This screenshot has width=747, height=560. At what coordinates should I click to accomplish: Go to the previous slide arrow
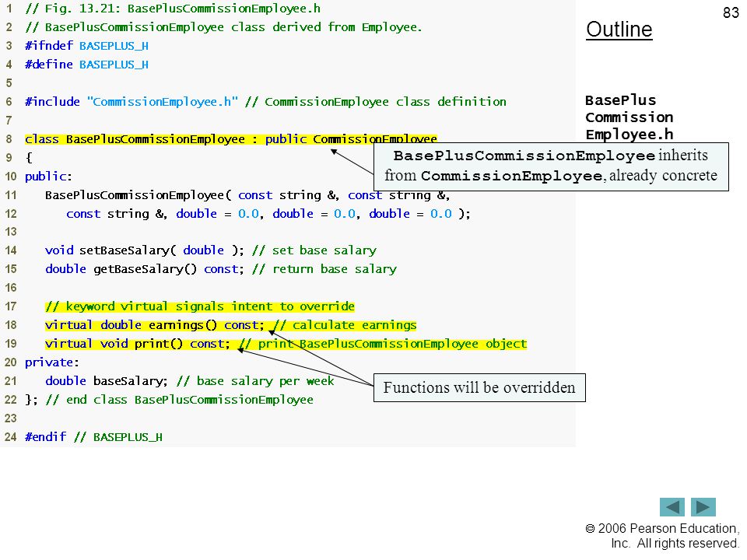[x=672, y=506]
